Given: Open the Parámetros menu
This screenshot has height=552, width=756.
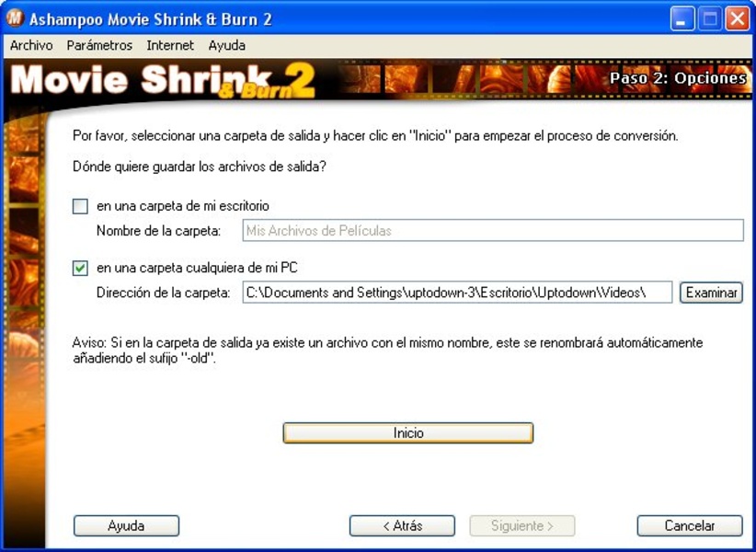Looking at the screenshot, I should (99, 45).
